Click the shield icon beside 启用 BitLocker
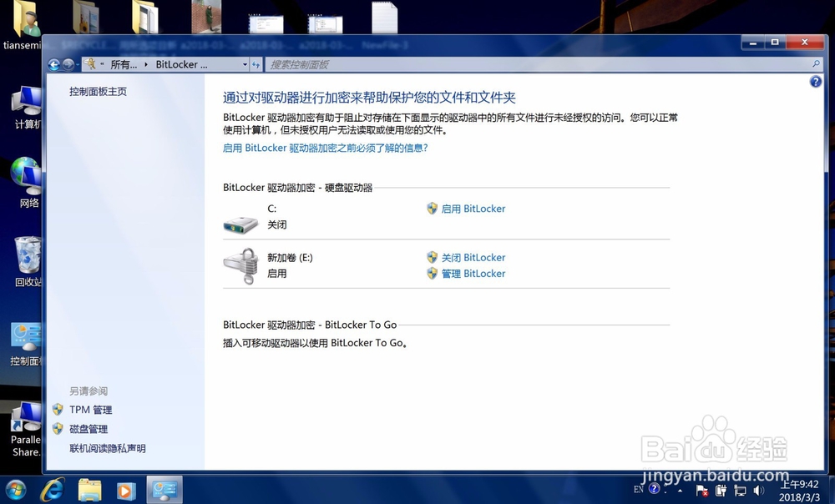This screenshot has width=835, height=504. point(432,208)
